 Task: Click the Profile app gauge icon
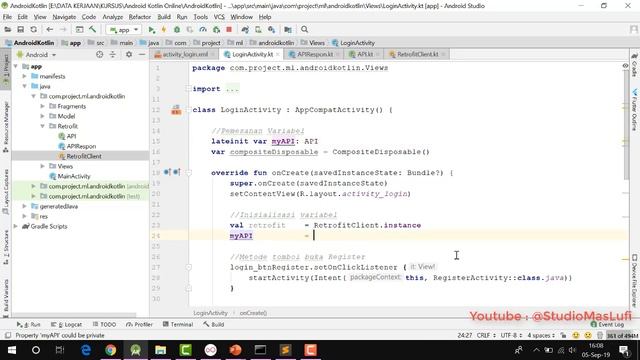point(203,29)
